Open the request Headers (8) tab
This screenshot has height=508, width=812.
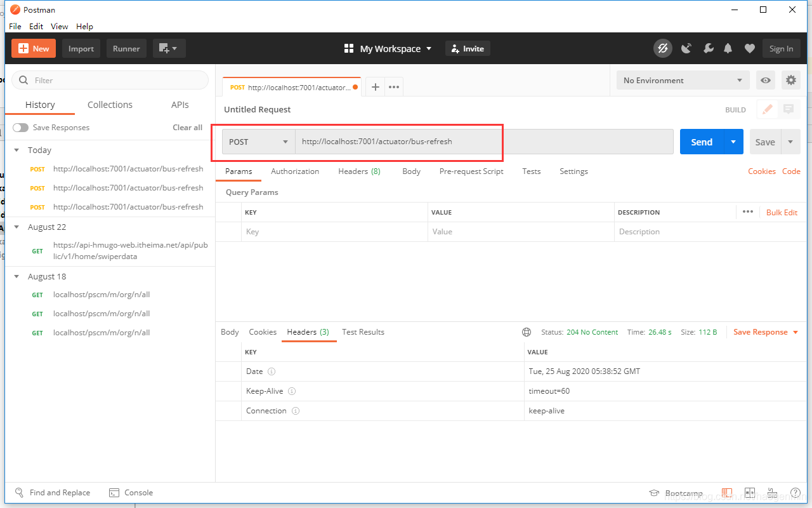point(359,171)
